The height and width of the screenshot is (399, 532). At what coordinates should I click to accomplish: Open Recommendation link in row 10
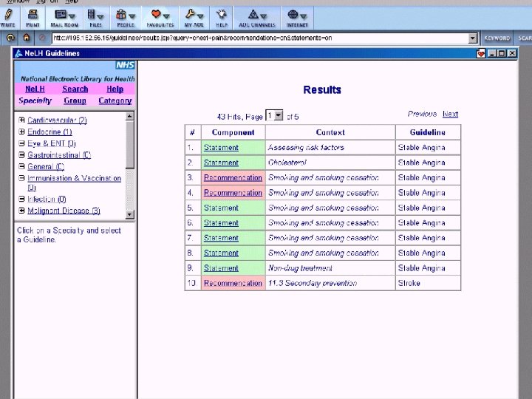(233, 283)
